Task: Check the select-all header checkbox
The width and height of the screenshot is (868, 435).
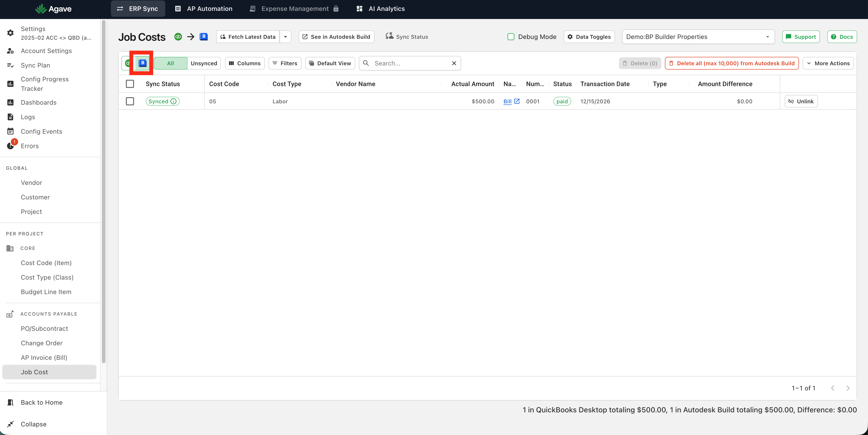Action: coord(130,84)
